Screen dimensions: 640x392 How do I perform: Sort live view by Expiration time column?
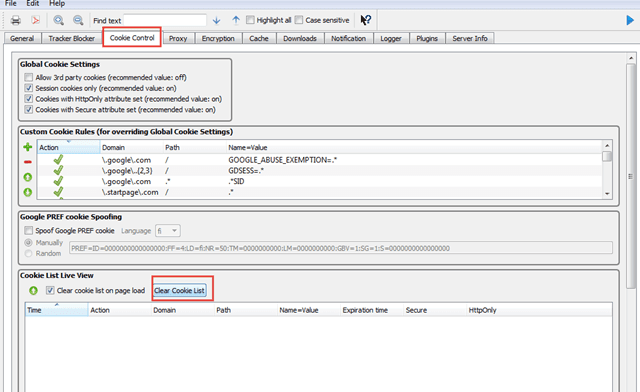click(372, 310)
